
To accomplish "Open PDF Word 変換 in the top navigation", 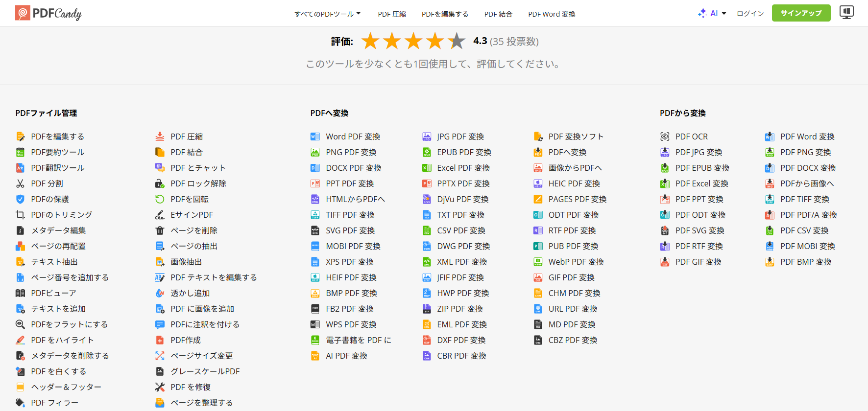I will pos(552,14).
